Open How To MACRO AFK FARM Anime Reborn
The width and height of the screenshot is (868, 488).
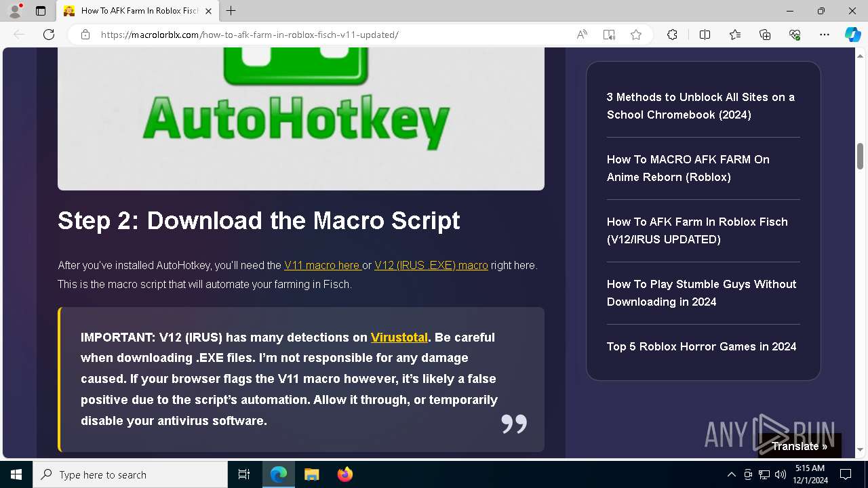click(688, 168)
